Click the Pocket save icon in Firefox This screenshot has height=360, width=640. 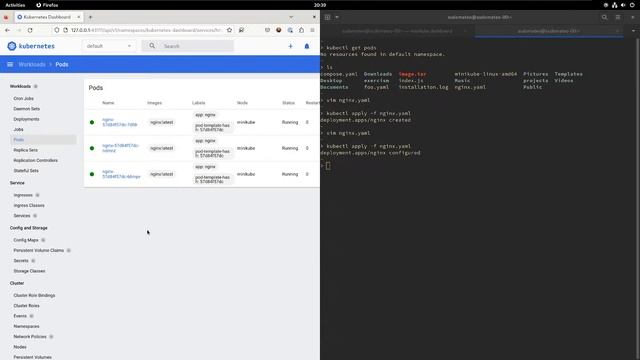click(267, 30)
